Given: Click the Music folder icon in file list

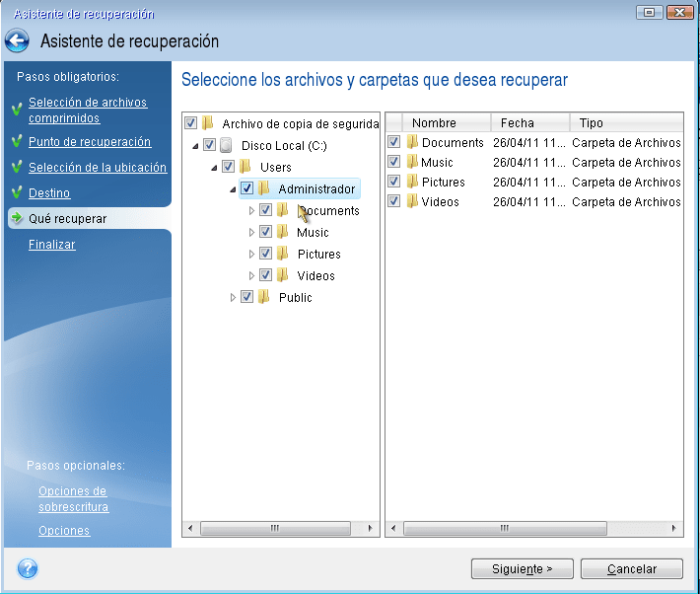Looking at the screenshot, I should coord(412,162).
